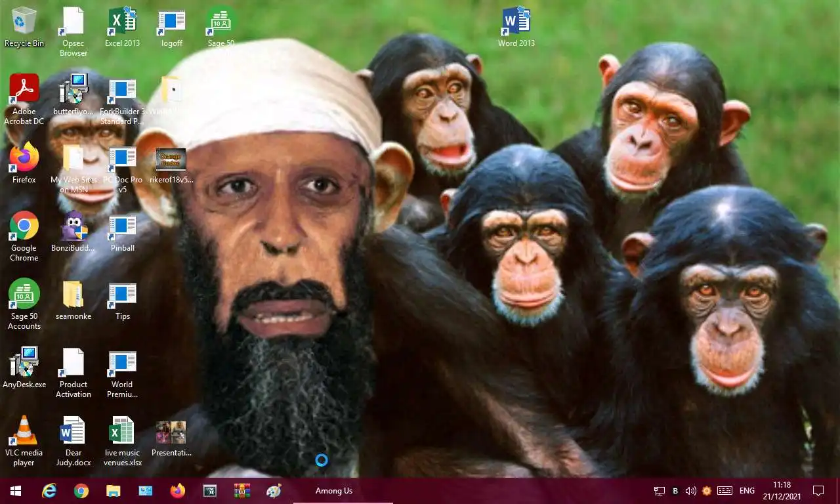Open the blue window app pinned after File Explorer
Viewport: 840px width, 504px height.
pos(146,491)
